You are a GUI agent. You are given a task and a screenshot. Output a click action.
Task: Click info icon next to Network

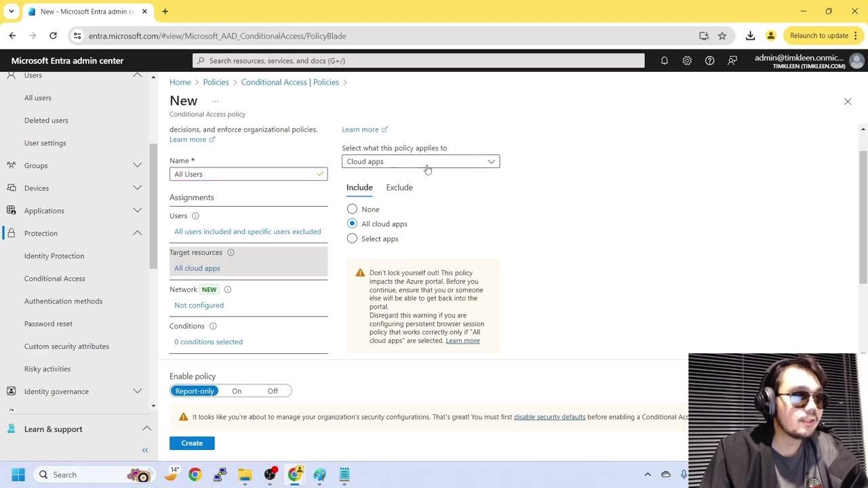tap(228, 290)
